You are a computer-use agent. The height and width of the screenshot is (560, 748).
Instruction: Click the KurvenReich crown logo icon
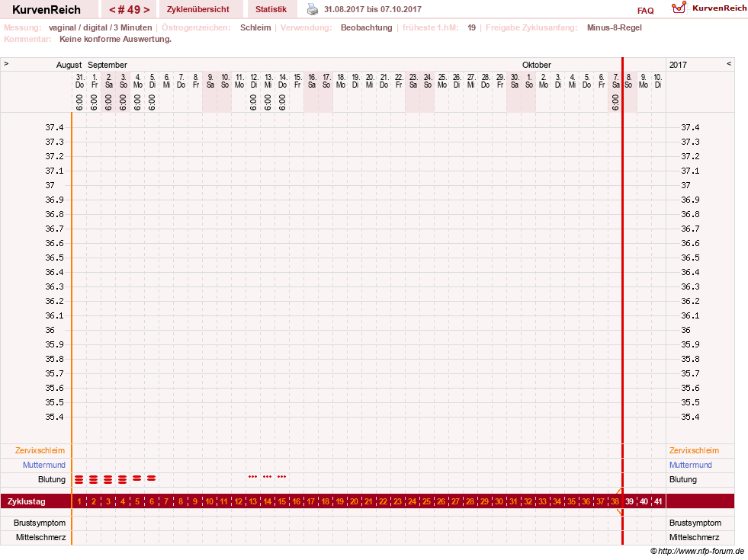click(x=679, y=8)
